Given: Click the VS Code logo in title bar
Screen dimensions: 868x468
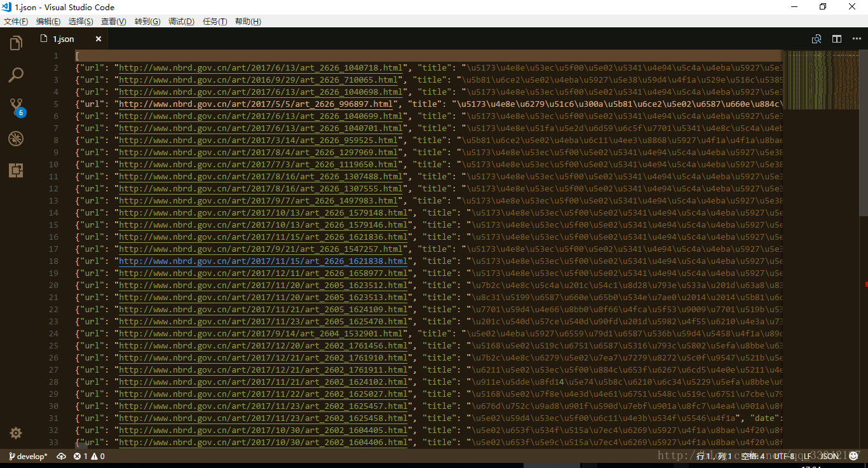Looking at the screenshot, I should tap(6, 7).
